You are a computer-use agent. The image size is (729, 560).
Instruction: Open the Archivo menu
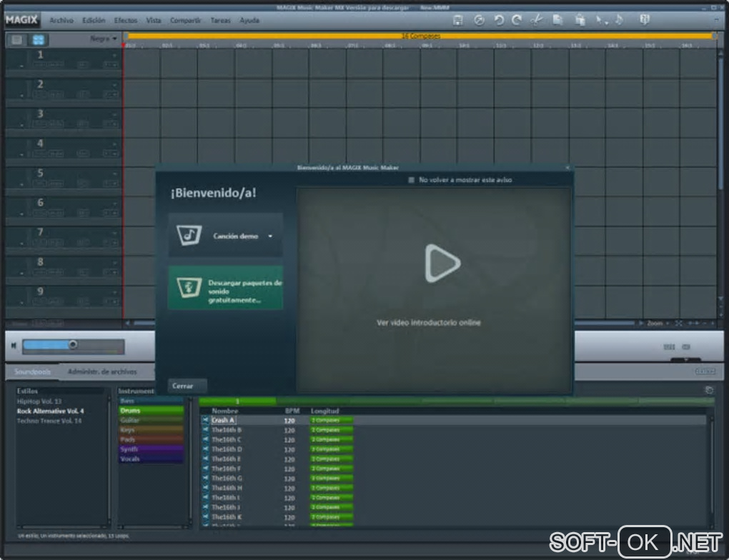point(61,21)
